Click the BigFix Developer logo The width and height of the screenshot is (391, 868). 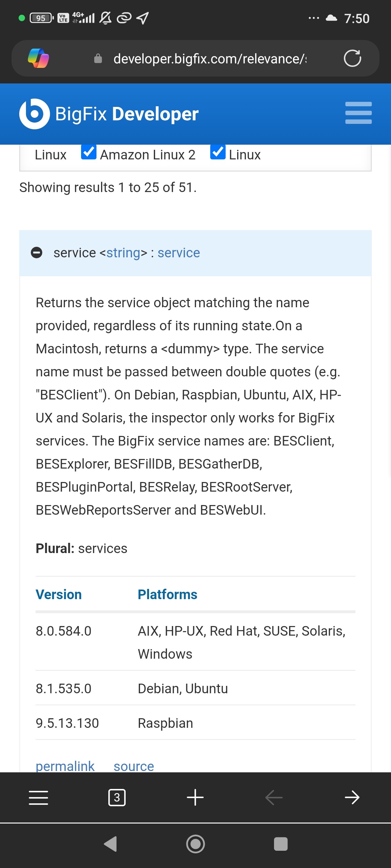(109, 114)
